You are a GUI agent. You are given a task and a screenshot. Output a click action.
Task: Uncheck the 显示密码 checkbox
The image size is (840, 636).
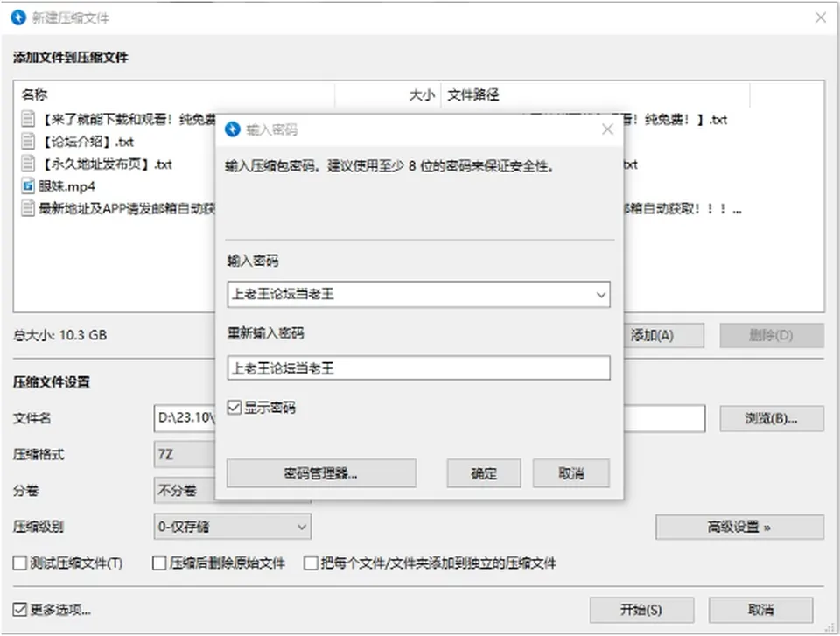point(234,407)
